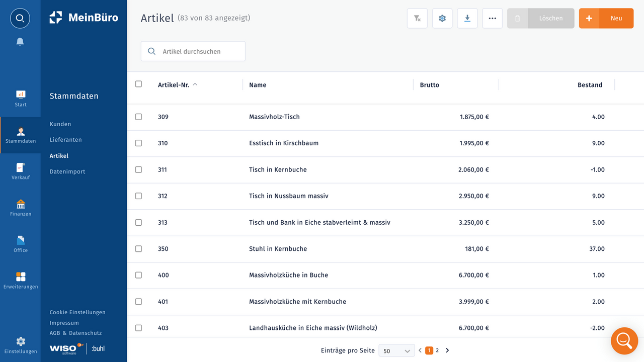Open Erweiterungen tiles icon
Screen dimensions: 644x362
(x=21, y=277)
